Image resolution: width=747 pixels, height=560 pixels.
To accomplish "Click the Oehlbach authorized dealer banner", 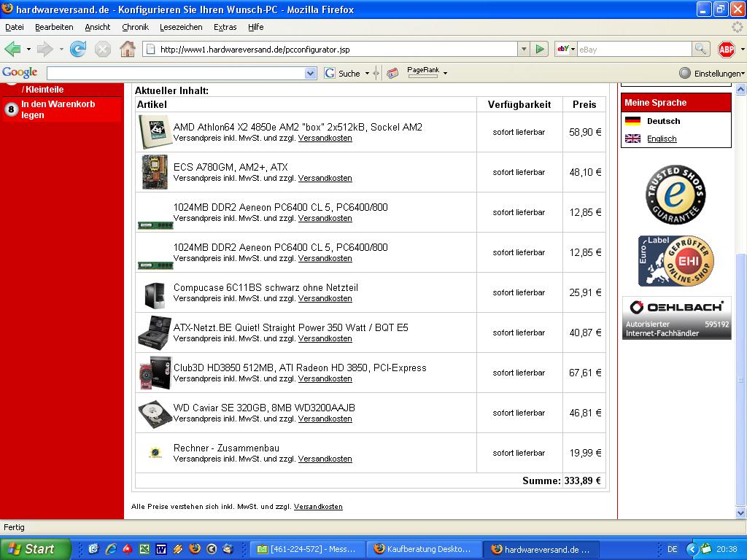I will [x=676, y=318].
